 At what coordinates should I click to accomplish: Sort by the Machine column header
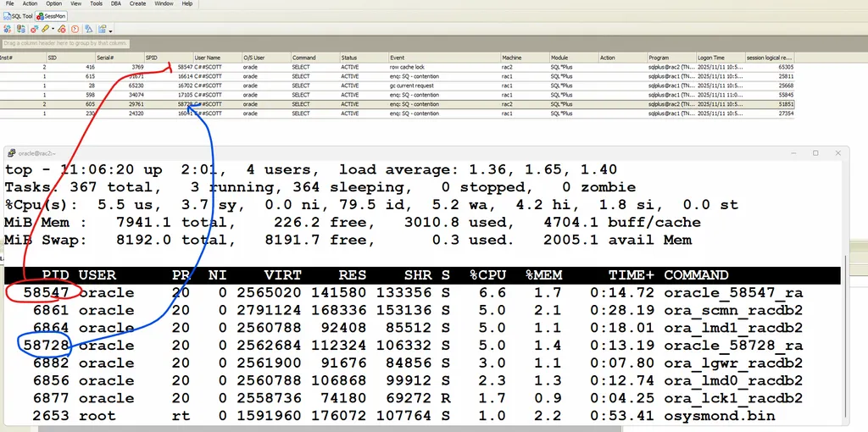pyautogui.click(x=525, y=58)
